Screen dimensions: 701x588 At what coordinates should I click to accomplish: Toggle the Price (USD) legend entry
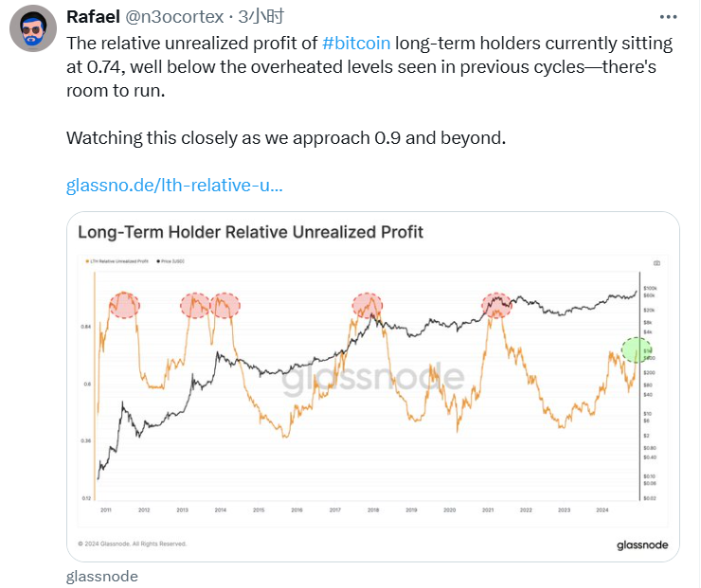click(174, 261)
